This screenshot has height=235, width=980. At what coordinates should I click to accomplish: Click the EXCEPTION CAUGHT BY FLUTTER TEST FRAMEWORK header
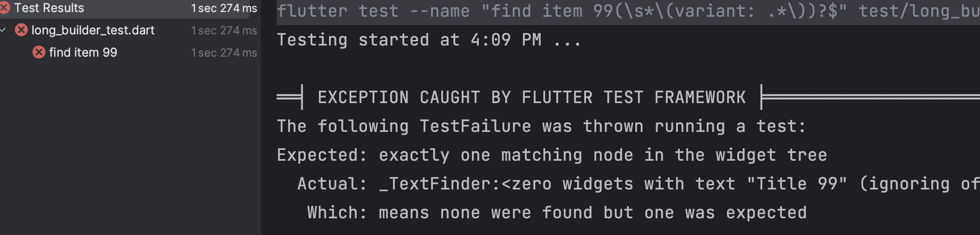[x=531, y=98]
